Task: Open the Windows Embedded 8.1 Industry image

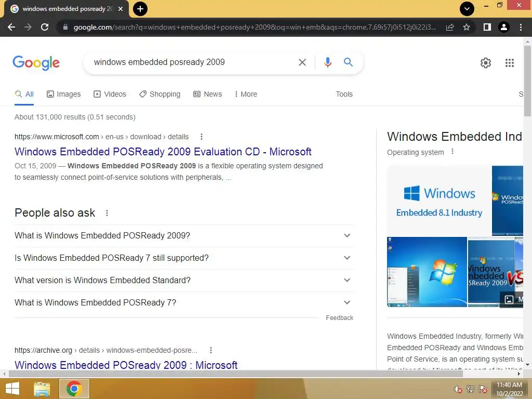Action: point(439,201)
